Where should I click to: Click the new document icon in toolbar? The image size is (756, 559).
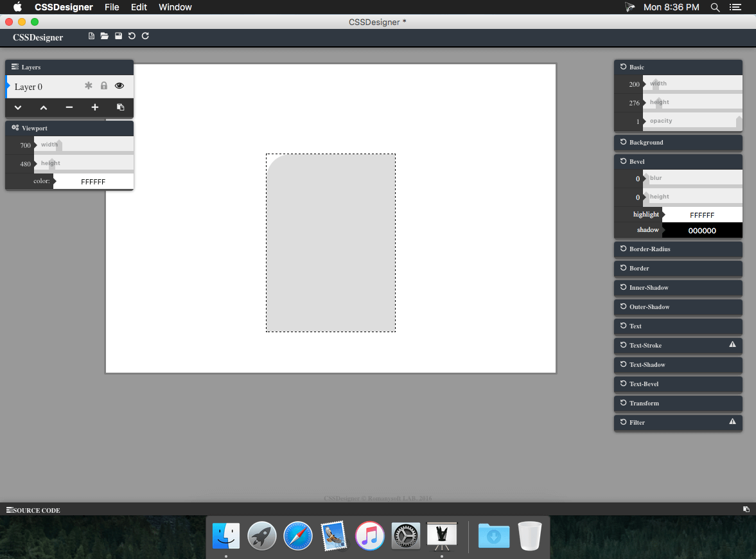point(91,36)
